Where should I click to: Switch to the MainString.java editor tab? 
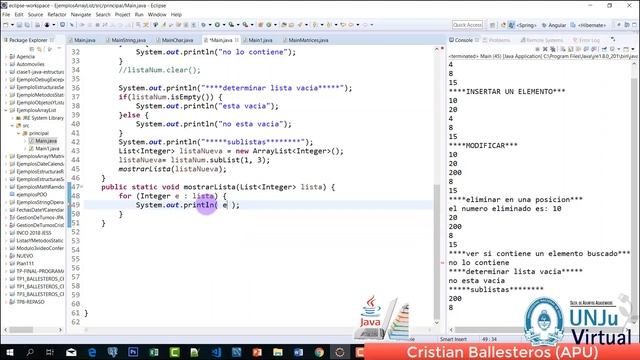coord(128,40)
